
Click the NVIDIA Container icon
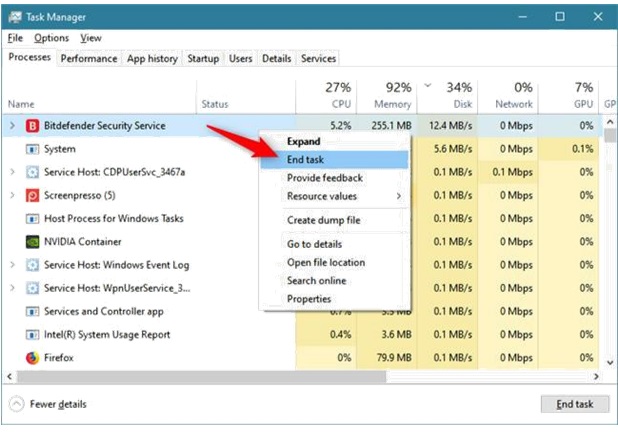tap(32, 242)
